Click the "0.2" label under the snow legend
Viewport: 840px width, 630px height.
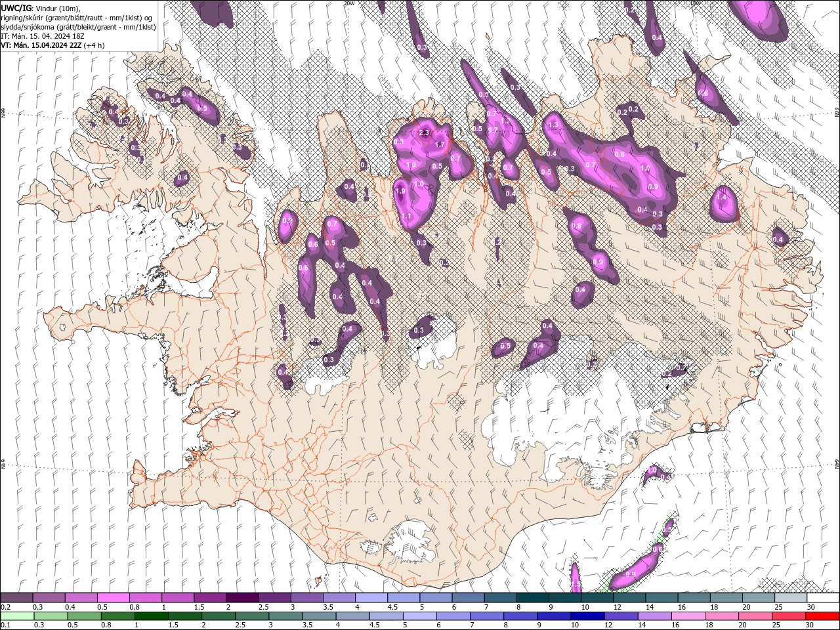coord(5,607)
